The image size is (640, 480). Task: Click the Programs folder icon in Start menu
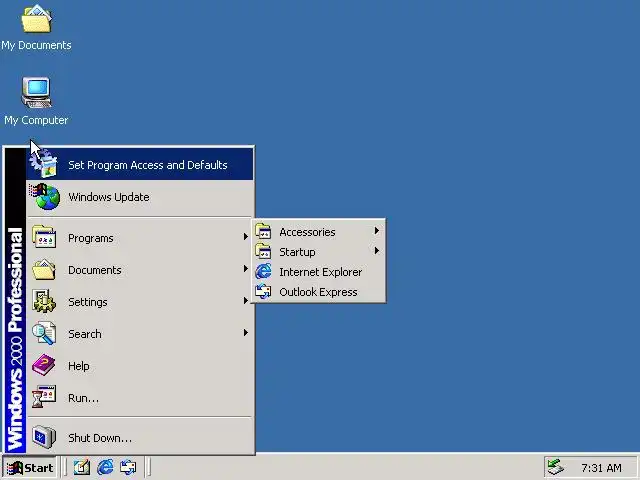44,237
